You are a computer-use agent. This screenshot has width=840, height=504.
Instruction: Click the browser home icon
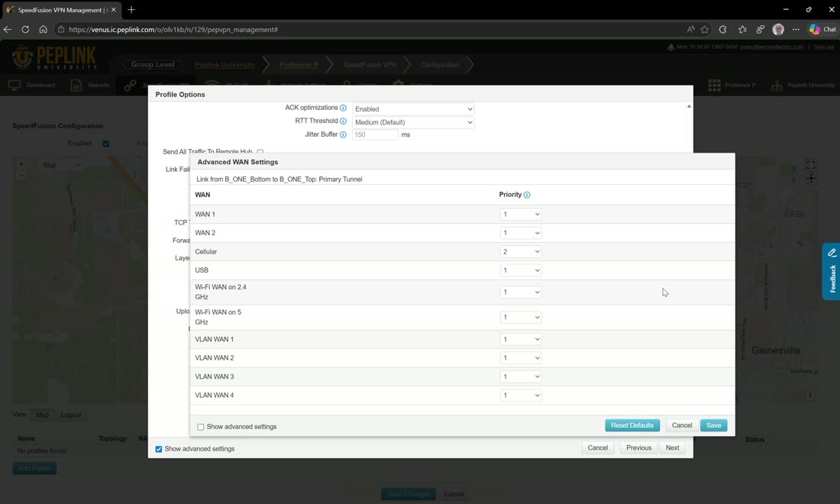(x=43, y=30)
